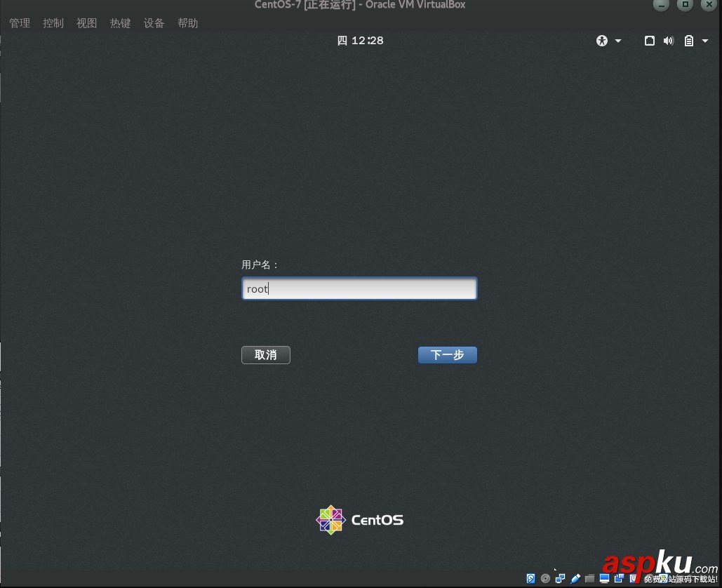Open the 设备 menu
This screenshot has width=722, height=588.
[x=154, y=22]
